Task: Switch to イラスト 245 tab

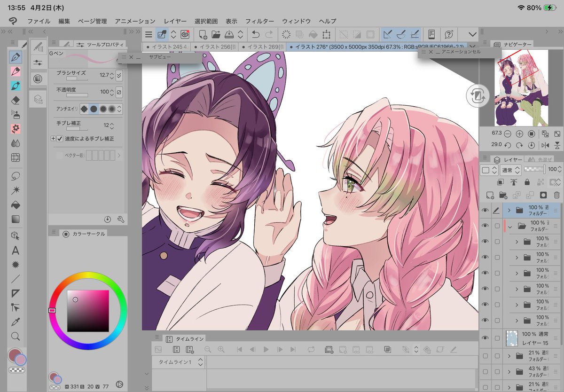Action: click(166, 47)
